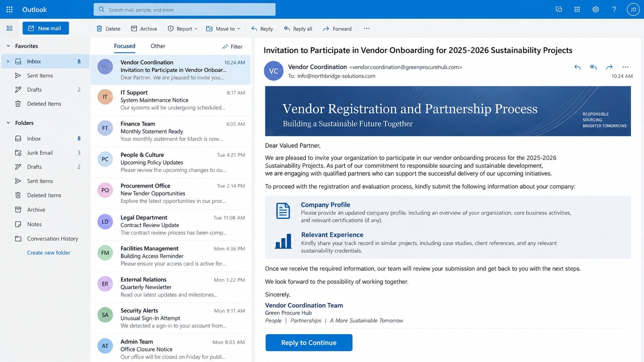
Task: Open the Help question mark icon
Action: point(614,10)
